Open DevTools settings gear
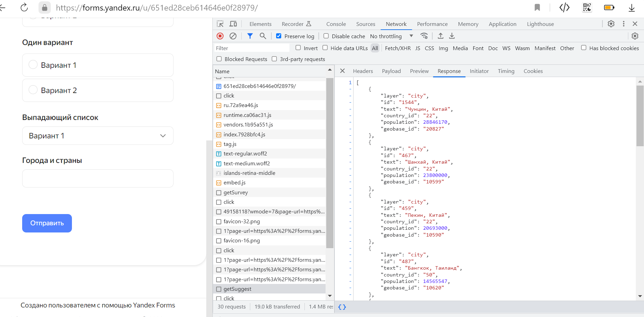The width and height of the screenshot is (644, 317). point(611,24)
